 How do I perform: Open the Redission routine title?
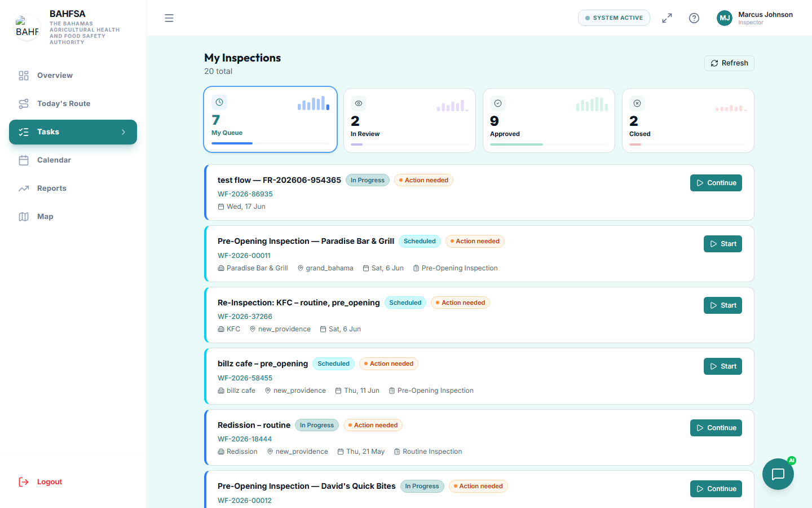254,425
